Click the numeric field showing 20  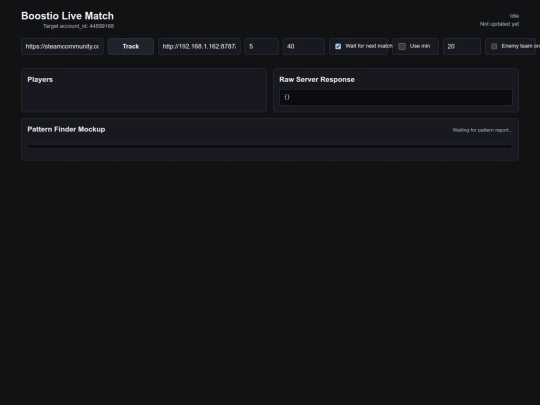pos(462,46)
